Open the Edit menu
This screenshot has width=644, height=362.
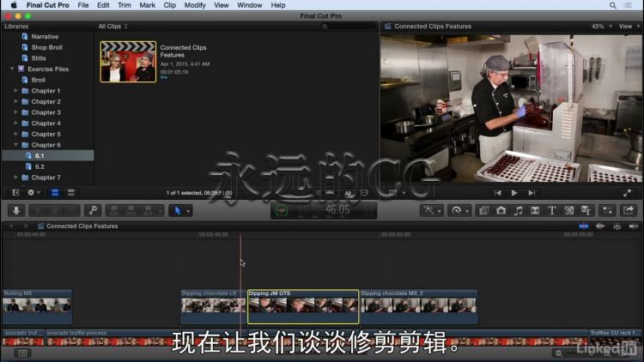coord(103,5)
